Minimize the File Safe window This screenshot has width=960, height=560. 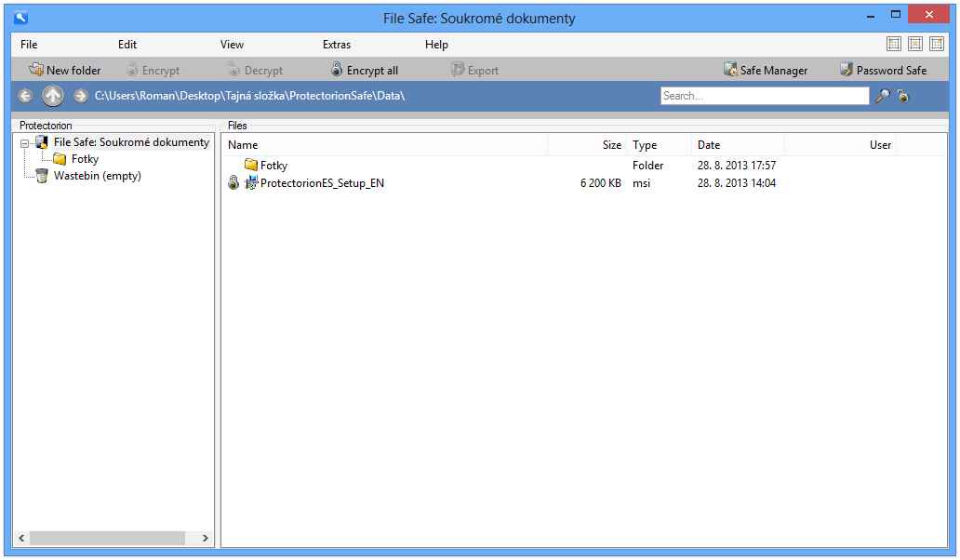870,15
